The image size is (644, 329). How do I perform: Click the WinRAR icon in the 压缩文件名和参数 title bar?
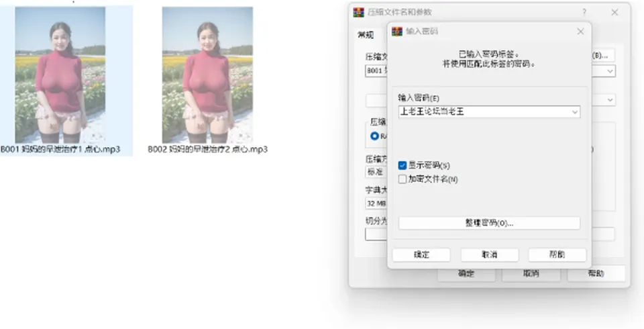coord(358,12)
